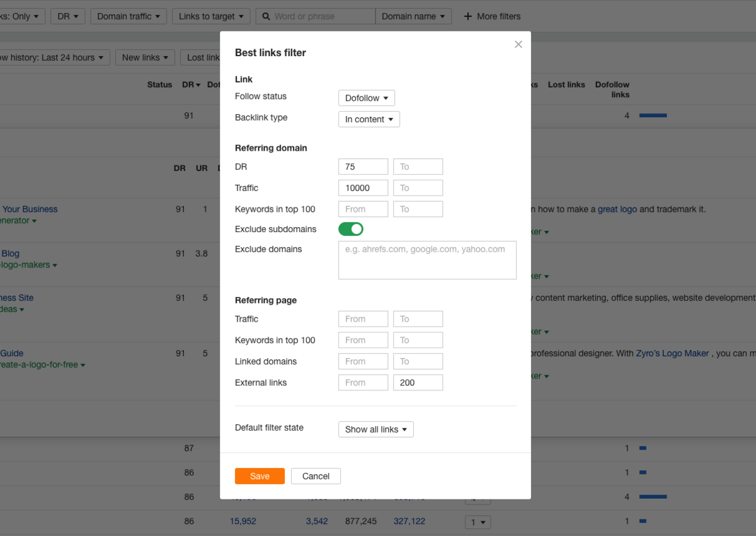Expand the Default filter state dropdown
The height and width of the screenshot is (536, 756).
coord(375,429)
